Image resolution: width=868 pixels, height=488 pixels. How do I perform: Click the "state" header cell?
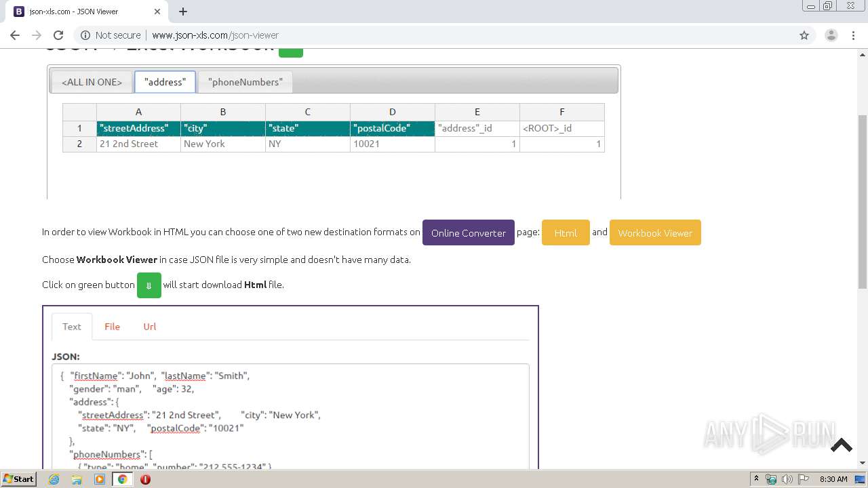coord(308,128)
